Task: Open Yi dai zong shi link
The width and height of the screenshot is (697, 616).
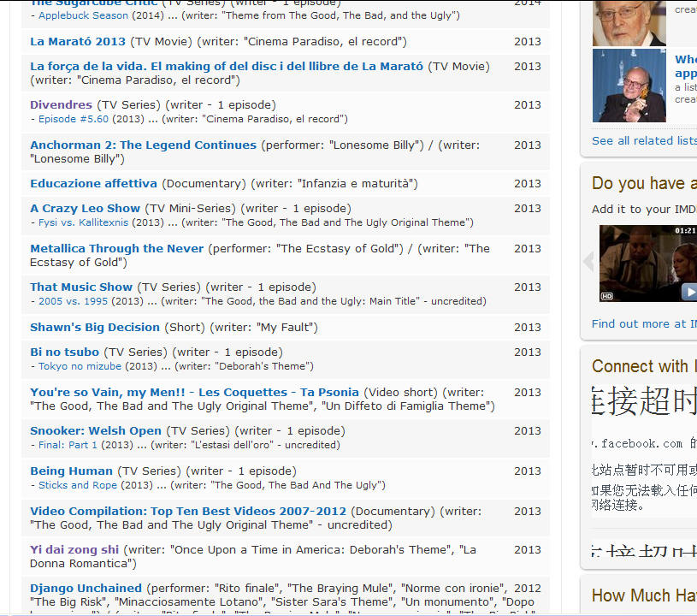Action: [74, 550]
